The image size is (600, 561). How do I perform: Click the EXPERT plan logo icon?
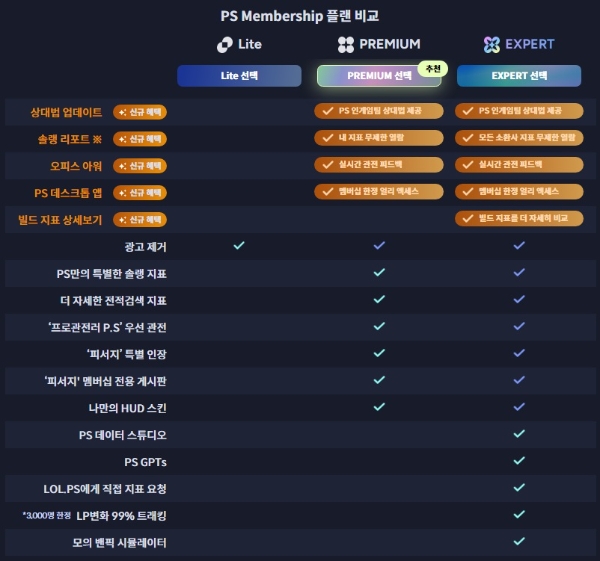[491, 44]
